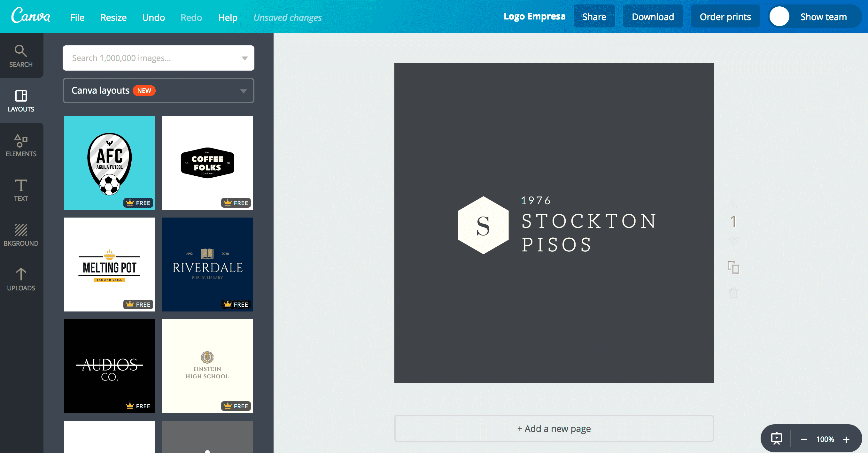Screen dimensions: 868x453
Task: Zoom out using the minus control
Action: pyautogui.click(x=804, y=439)
